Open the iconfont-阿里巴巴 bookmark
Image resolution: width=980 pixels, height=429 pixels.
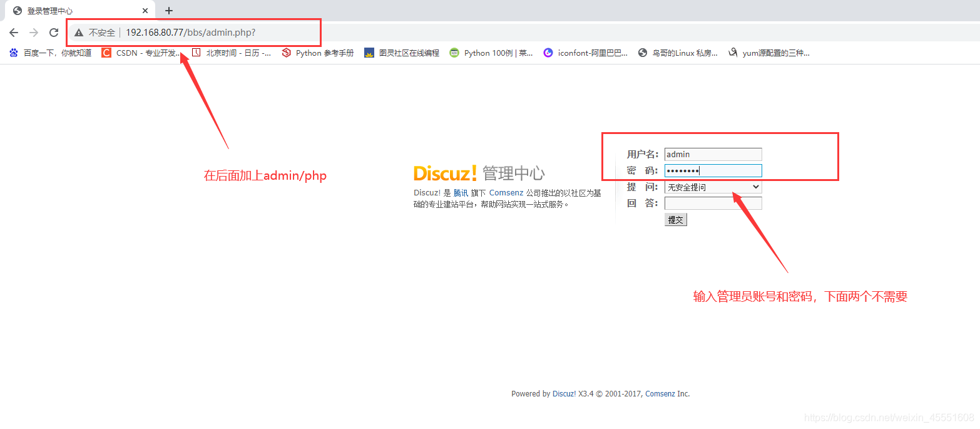pos(586,53)
